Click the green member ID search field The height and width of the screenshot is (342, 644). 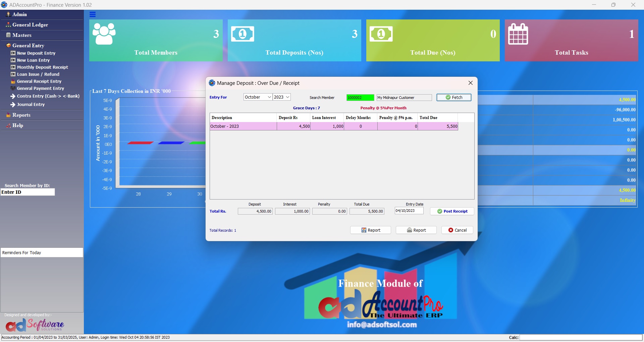tap(360, 98)
